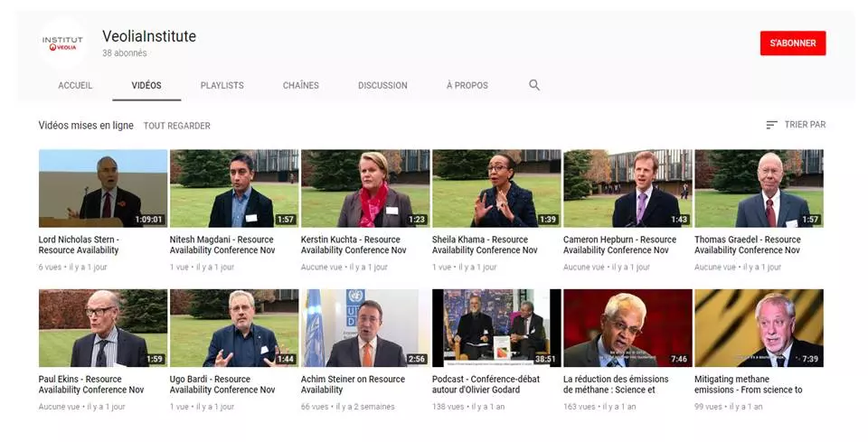The width and height of the screenshot is (868, 442).
Task: Open the Playlists tab
Action: [222, 85]
